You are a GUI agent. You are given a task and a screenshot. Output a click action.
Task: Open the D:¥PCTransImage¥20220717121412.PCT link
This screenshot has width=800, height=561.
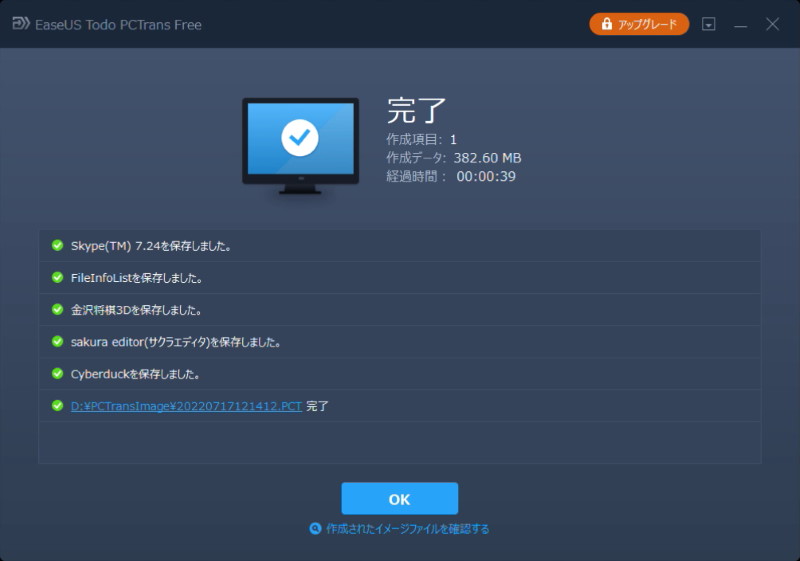pyautogui.click(x=186, y=406)
